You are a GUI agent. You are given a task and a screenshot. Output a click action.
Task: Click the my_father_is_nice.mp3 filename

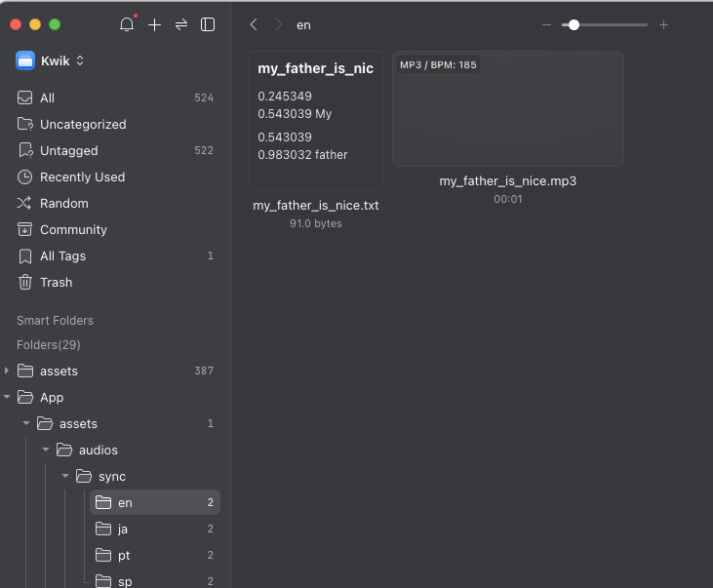[x=508, y=181]
